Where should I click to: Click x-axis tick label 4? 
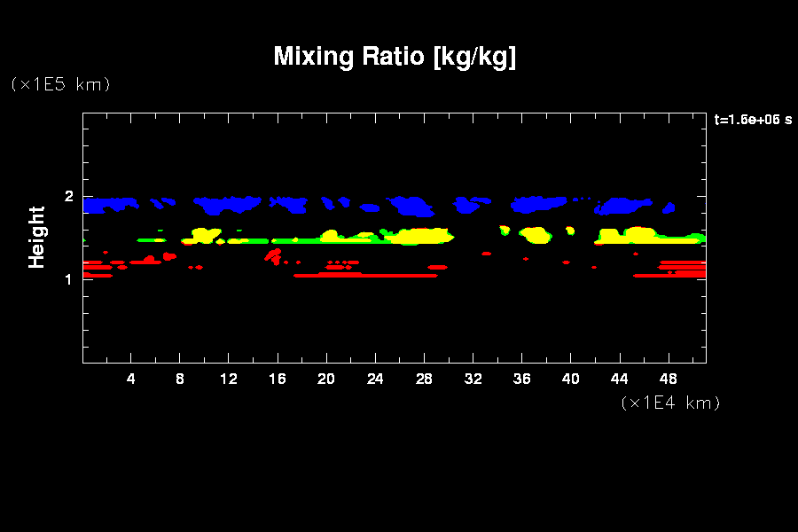coord(131,379)
